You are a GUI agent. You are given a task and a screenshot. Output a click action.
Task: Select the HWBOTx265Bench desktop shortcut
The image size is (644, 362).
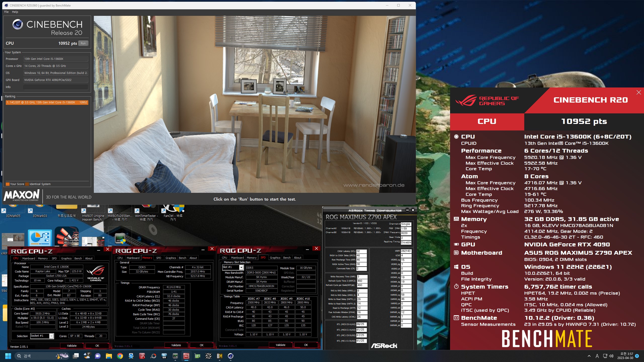(120, 213)
